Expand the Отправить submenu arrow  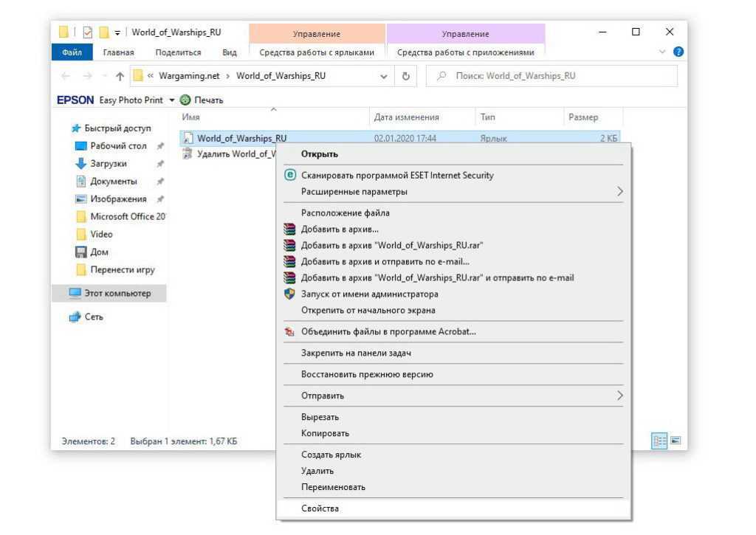coord(620,396)
